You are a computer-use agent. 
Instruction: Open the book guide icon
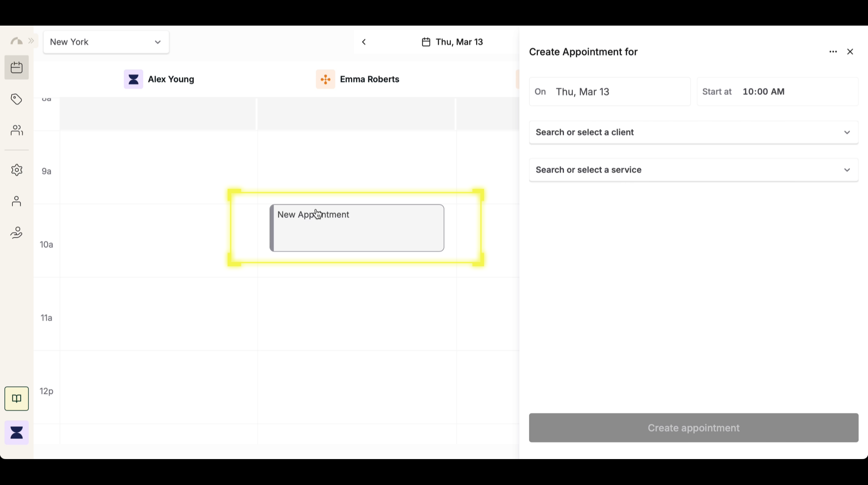17,398
